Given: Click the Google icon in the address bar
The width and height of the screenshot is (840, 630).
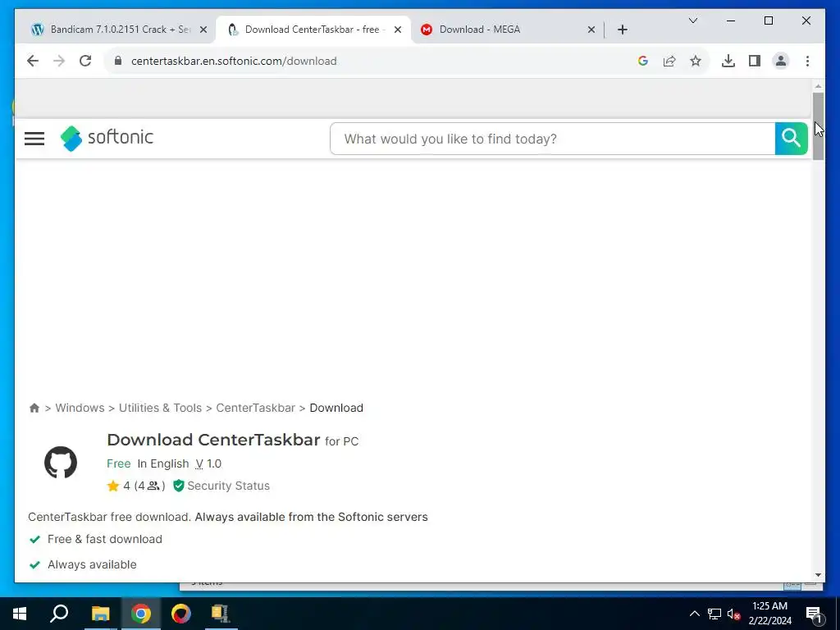Looking at the screenshot, I should coord(643,61).
